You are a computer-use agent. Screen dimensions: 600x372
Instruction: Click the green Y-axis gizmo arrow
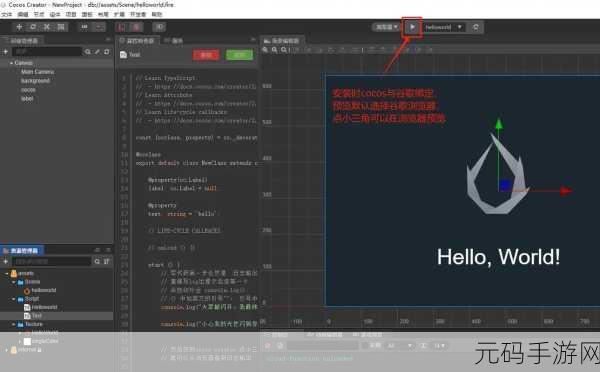click(x=499, y=124)
